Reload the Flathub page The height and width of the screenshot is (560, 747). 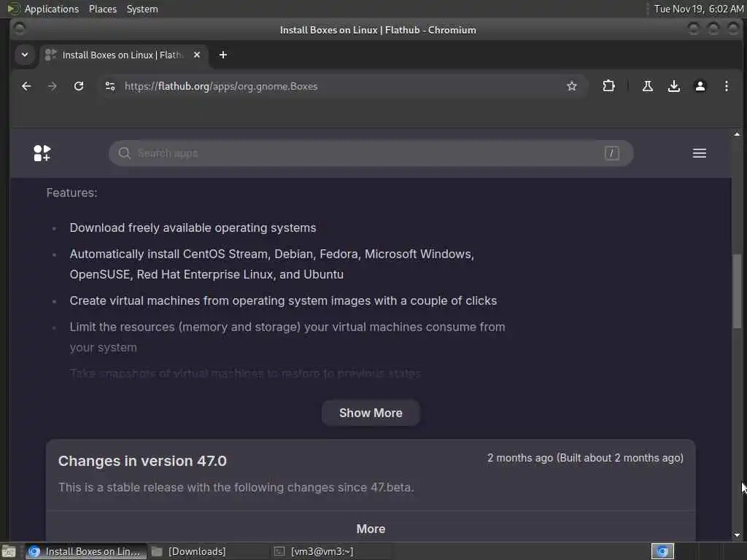click(x=79, y=86)
